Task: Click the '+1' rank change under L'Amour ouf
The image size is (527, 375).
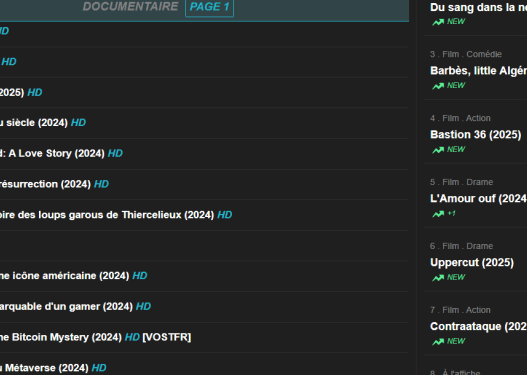Action: pyautogui.click(x=451, y=213)
